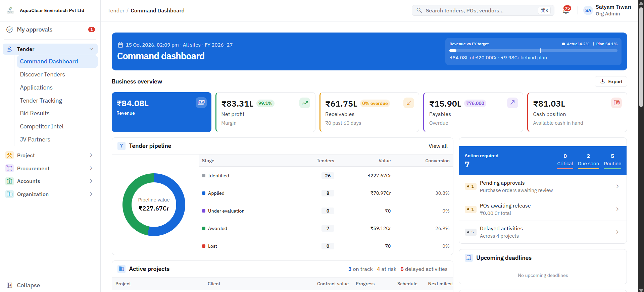Select Tender Tracking in the sidebar

pyautogui.click(x=57, y=101)
